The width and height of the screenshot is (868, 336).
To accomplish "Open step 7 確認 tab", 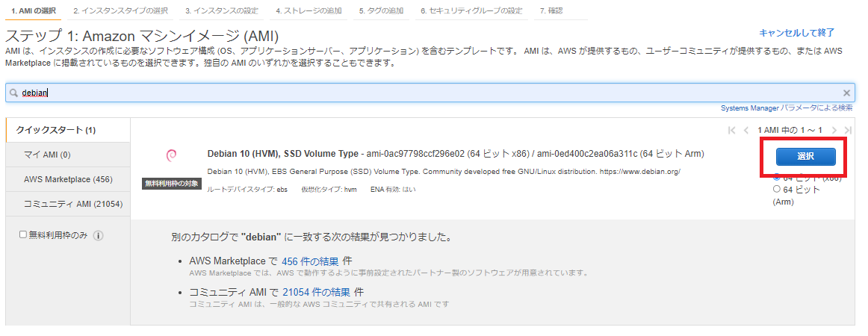I will pos(560,11).
